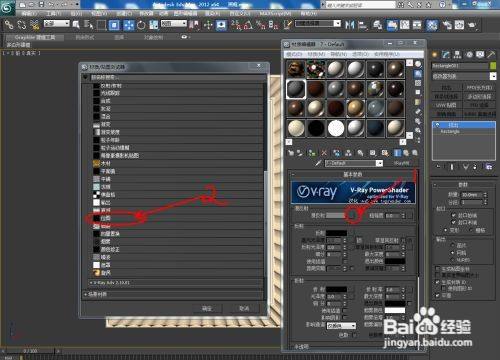
Task: Open the white fog color swatch
Action: tap(395, 310)
